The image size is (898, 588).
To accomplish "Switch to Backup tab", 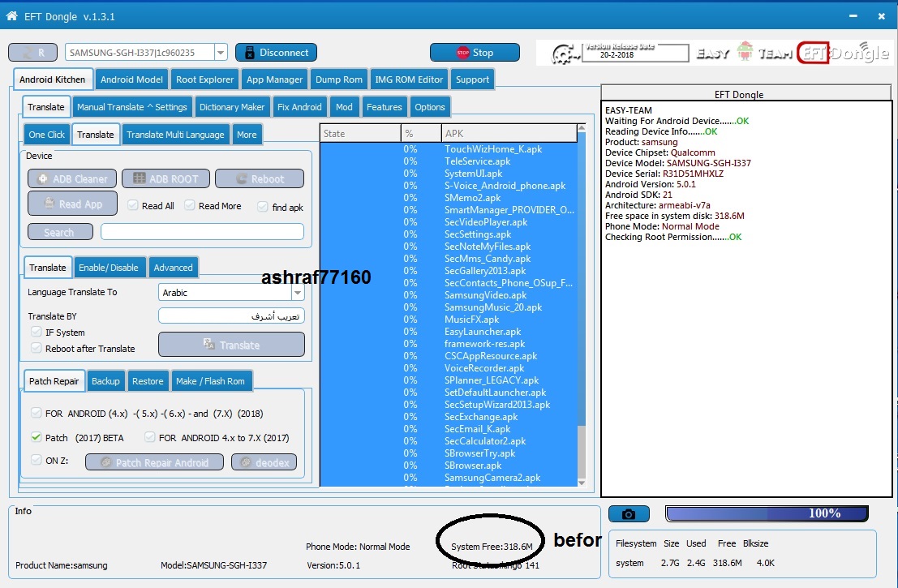I will [105, 380].
